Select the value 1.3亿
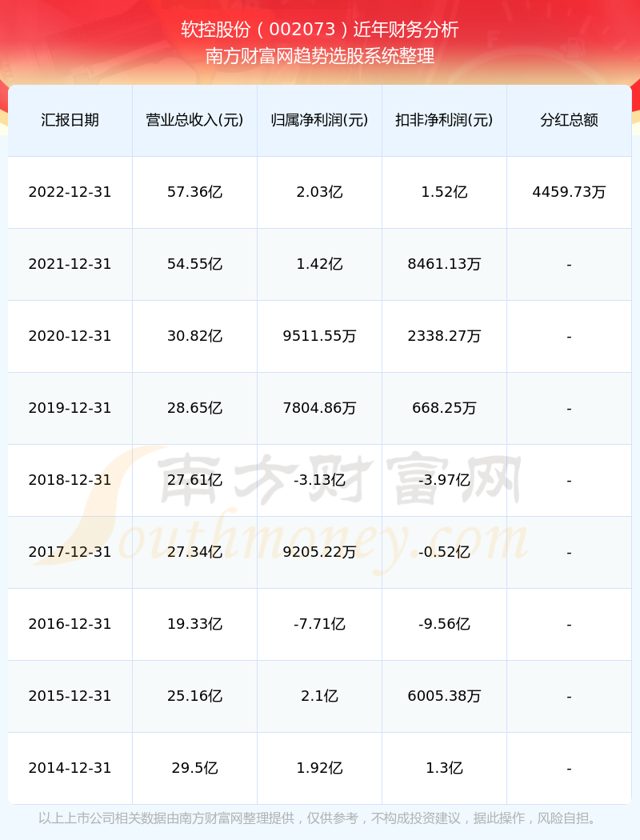Image resolution: width=640 pixels, height=840 pixels. 445,768
